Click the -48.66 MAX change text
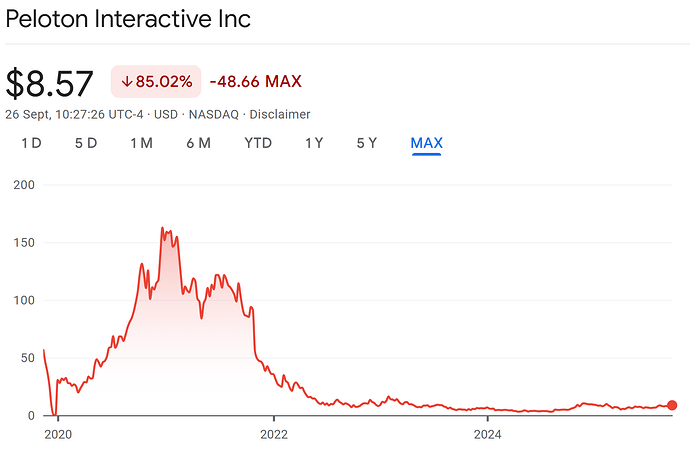Screen dimensions: 690x449 [x=256, y=81]
